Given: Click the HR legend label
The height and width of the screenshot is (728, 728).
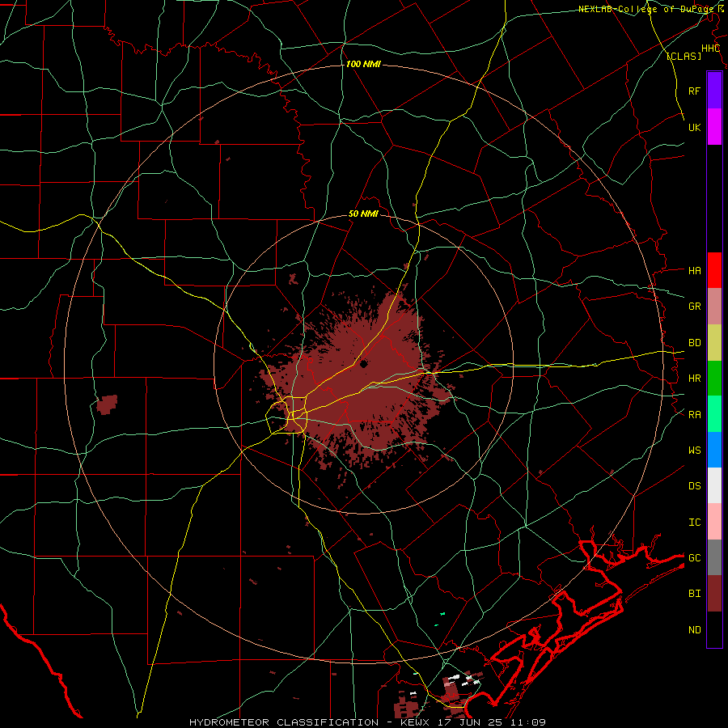Looking at the screenshot, I should click(x=694, y=379).
